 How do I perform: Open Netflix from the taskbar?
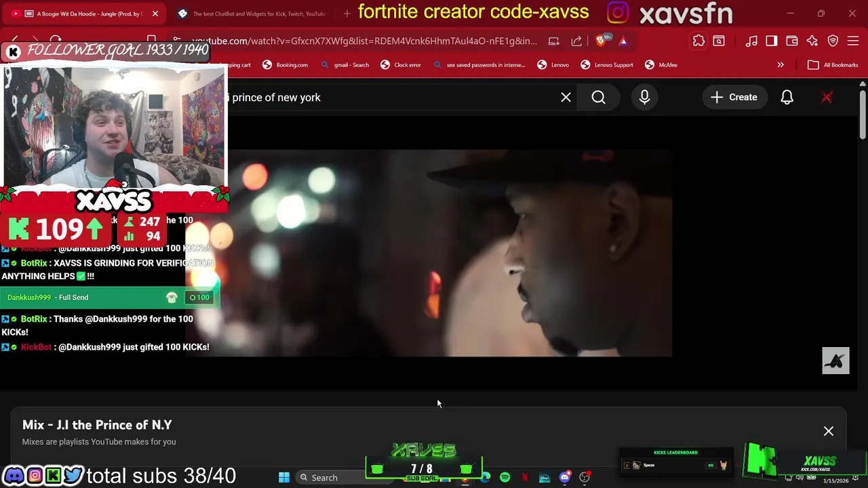524,478
